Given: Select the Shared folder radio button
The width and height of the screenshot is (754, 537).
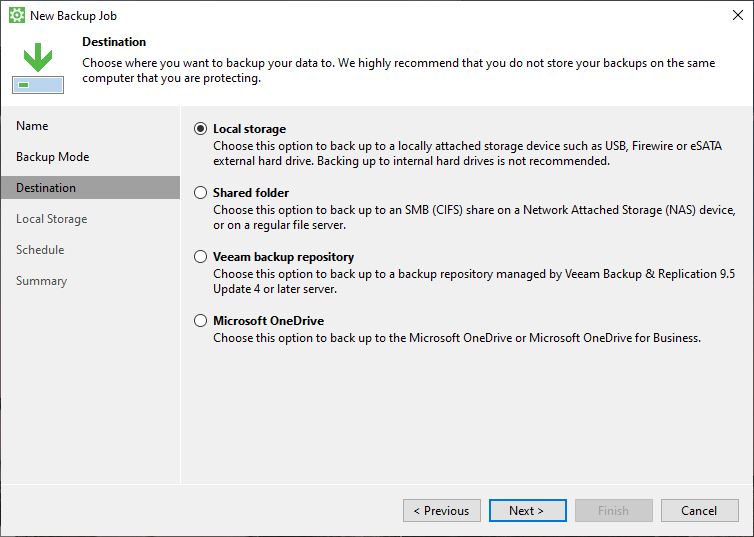Looking at the screenshot, I should [x=201, y=193].
